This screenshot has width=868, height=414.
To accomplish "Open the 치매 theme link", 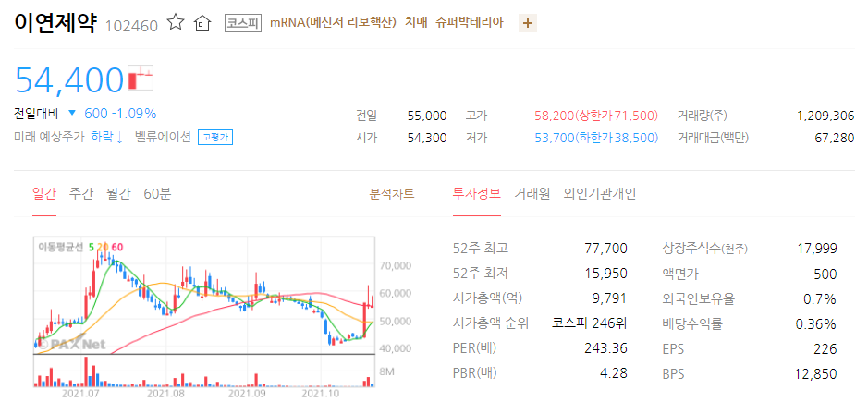I will 416,23.
